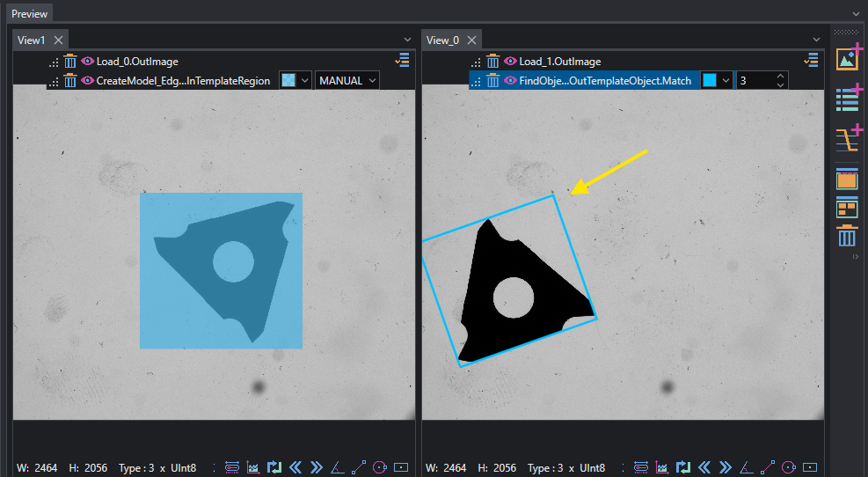This screenshot has width=868, height=477.
Task: Select line measure tool in View1 status bar
Action: click(358, 467)
